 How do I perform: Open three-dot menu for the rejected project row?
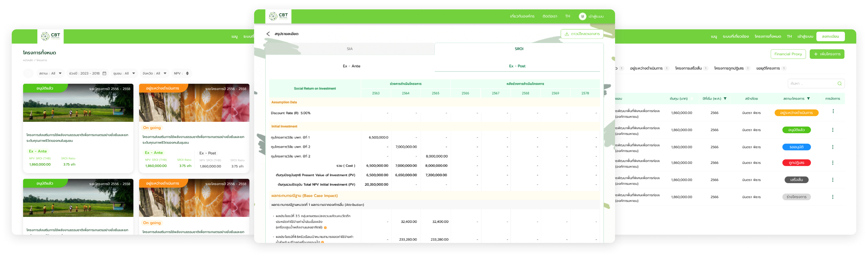point(833,163)
